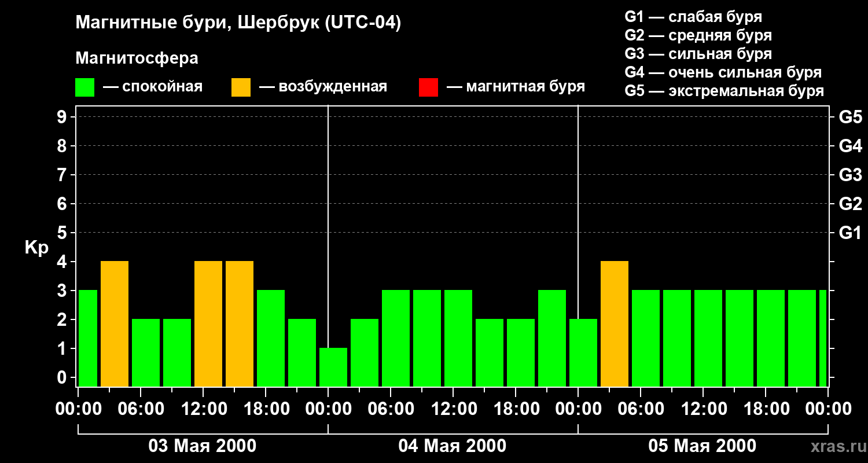
Task: Click the '— магнитная буря' legend label
Action: pos(516,87)
